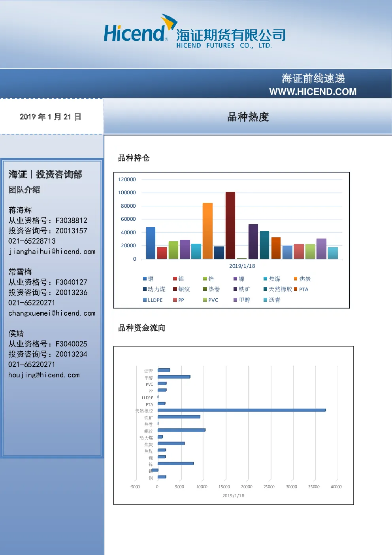Select the date 2019年1月21日
392x555 pixels.
click(x=51, y=117)
